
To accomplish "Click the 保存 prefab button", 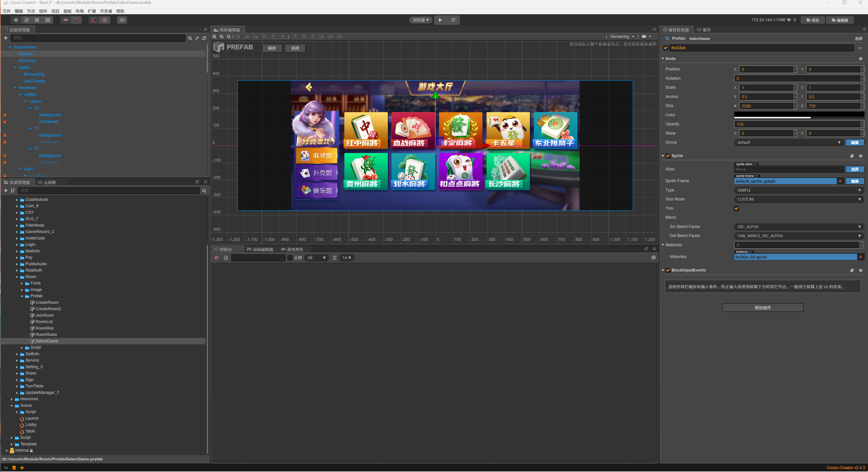I will point(271,48).
